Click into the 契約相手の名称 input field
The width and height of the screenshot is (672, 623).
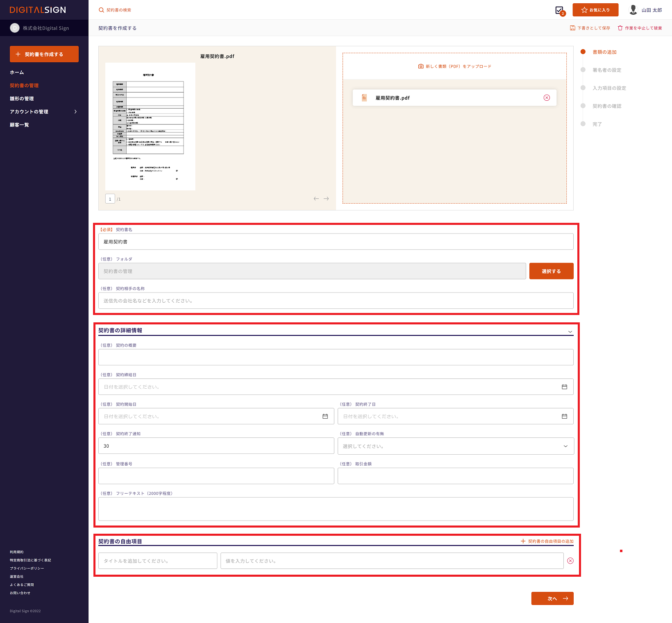click(x=336, y=301)
